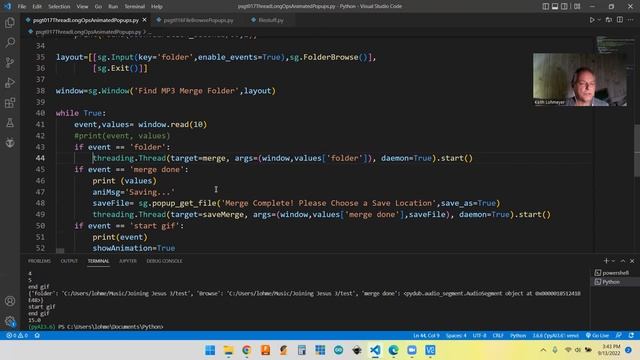Image resolution: width=640 pixels, height=360 pixels.
Task: Open the File menu
Action: 22,7
